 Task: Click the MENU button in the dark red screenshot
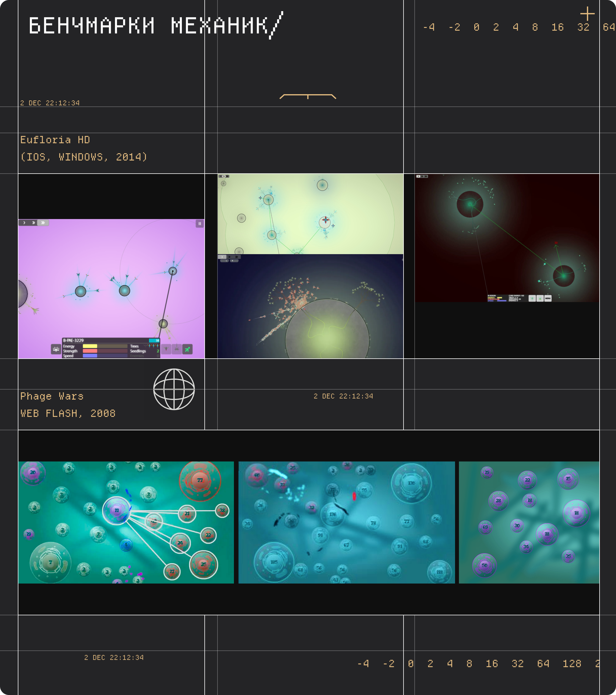coord(548,298)
